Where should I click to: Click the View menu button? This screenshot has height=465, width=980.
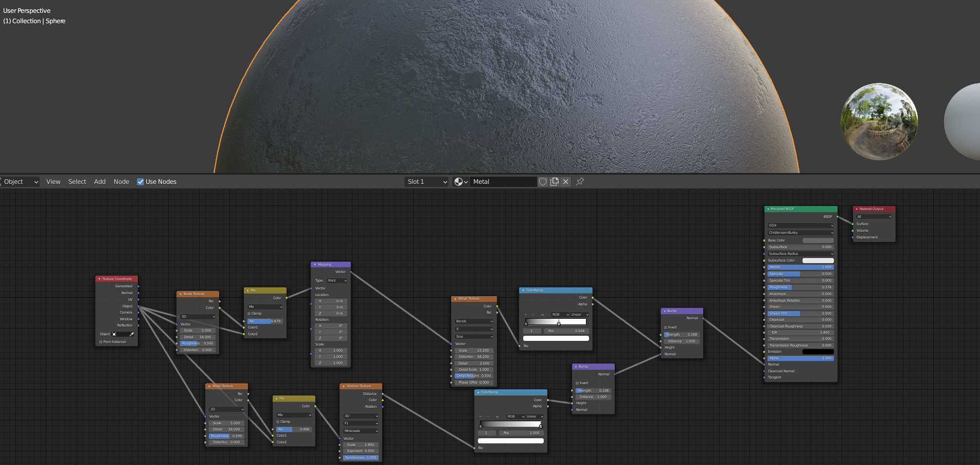53,182
